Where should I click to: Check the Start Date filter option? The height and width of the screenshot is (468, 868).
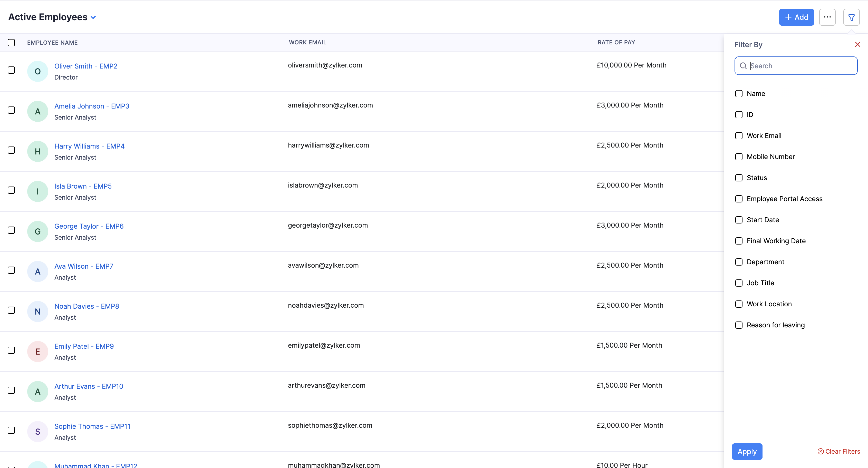739,220
